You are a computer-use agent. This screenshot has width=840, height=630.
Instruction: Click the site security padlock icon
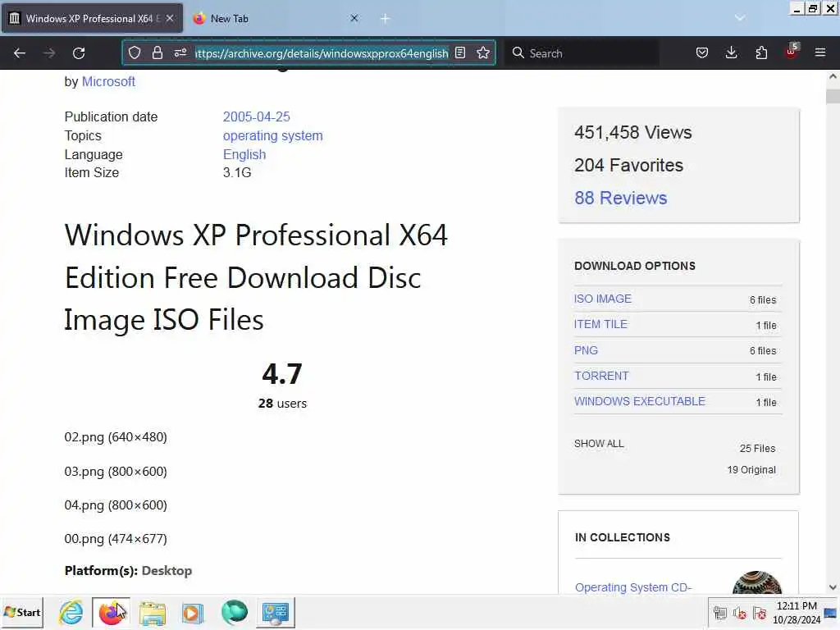pos(157,53)
